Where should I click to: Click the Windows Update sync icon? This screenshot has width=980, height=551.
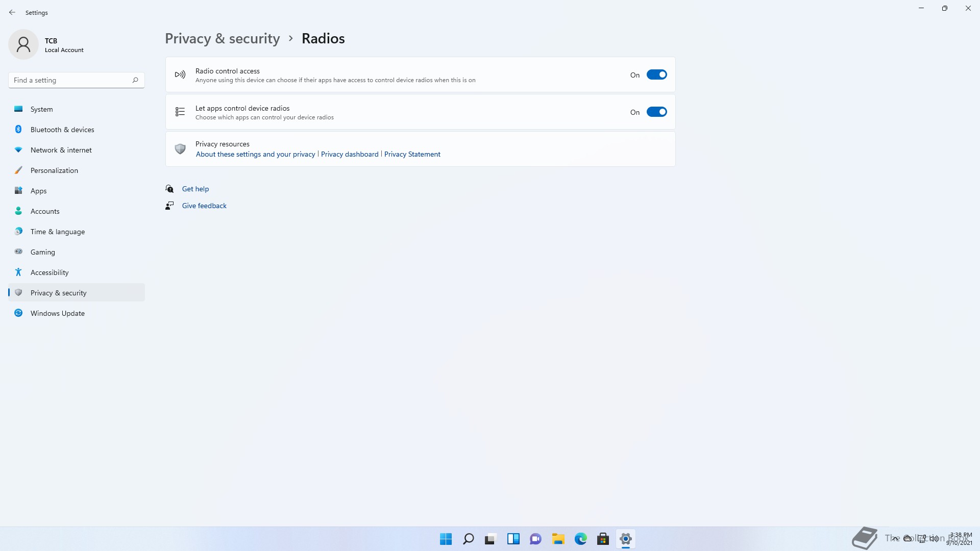[18, 313]
